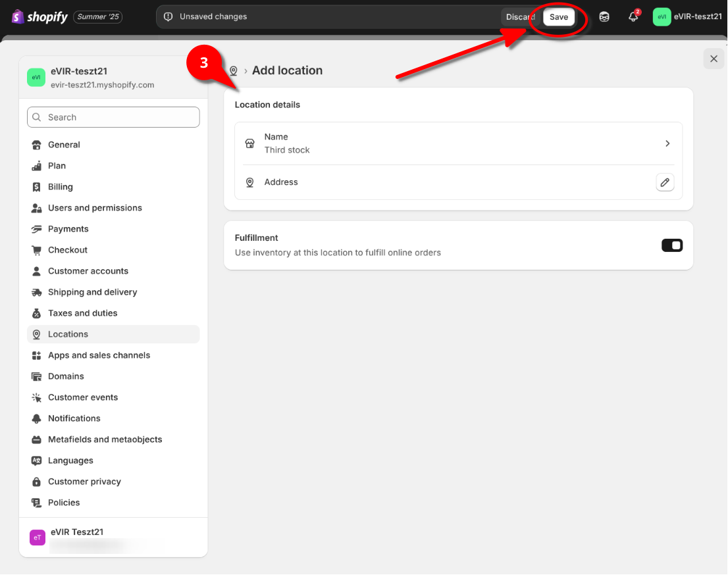Click the pencil icon to edit Address
Viewport: 728px width, 575px height.
coord(665,182)
